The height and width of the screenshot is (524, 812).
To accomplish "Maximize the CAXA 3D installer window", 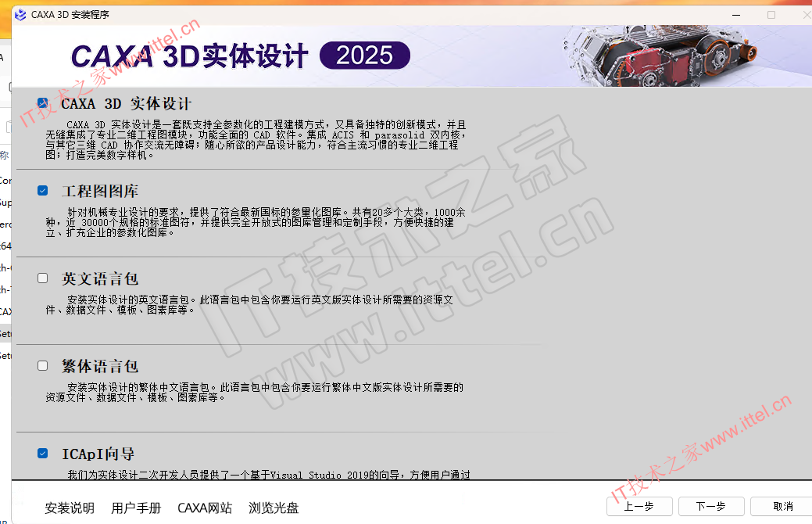I will 771,15.
